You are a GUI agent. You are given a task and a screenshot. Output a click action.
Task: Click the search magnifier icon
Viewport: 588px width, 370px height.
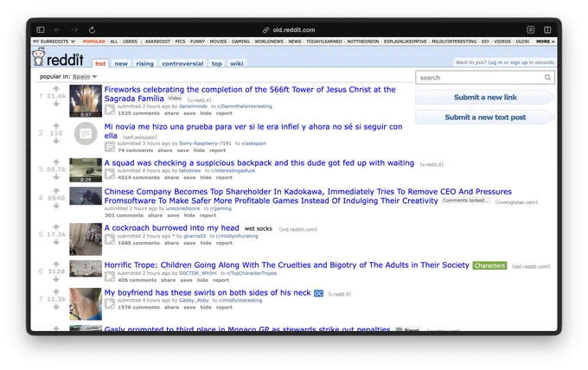tap(547, 78)
